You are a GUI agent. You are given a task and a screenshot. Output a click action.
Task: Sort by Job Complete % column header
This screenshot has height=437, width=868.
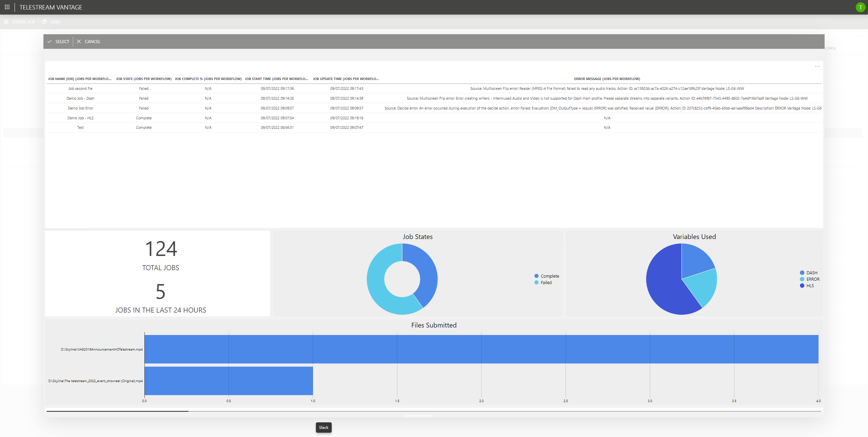pyautogui.click(x=208, y=79)
